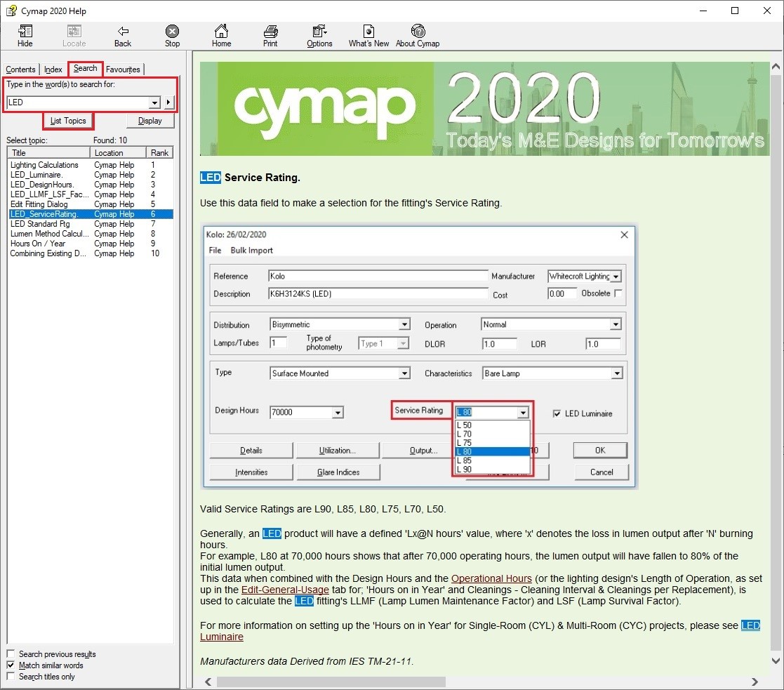Select the Edit Fitting Dialog topic
Viewport: 784px width, 690px height.
pos(91,204)
